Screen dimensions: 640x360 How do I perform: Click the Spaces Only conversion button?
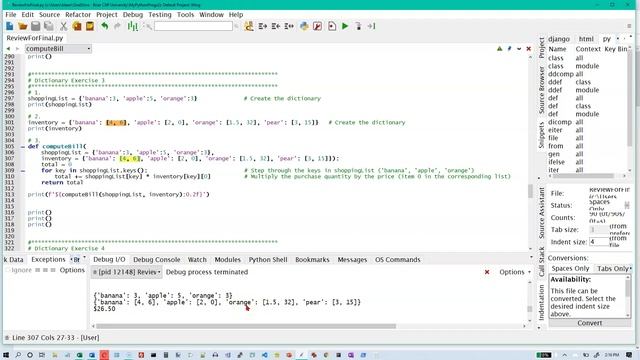pos(570,269)
